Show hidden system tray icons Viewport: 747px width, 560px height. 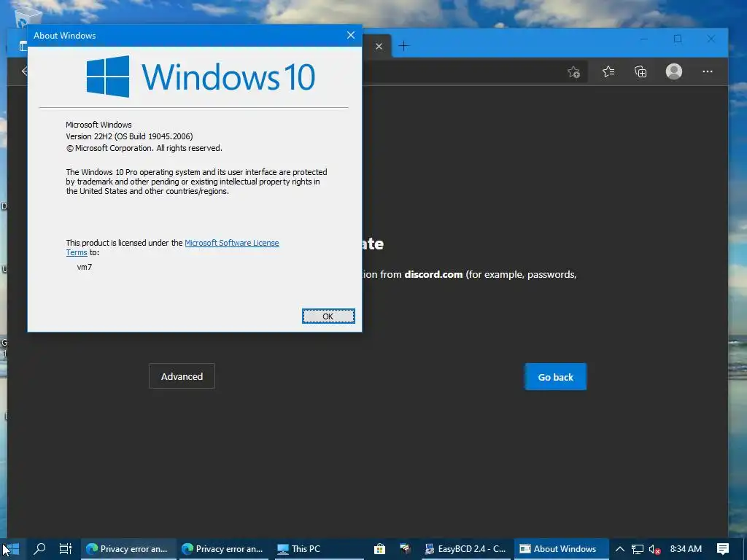pyautogui.click(x=620, y=549)
